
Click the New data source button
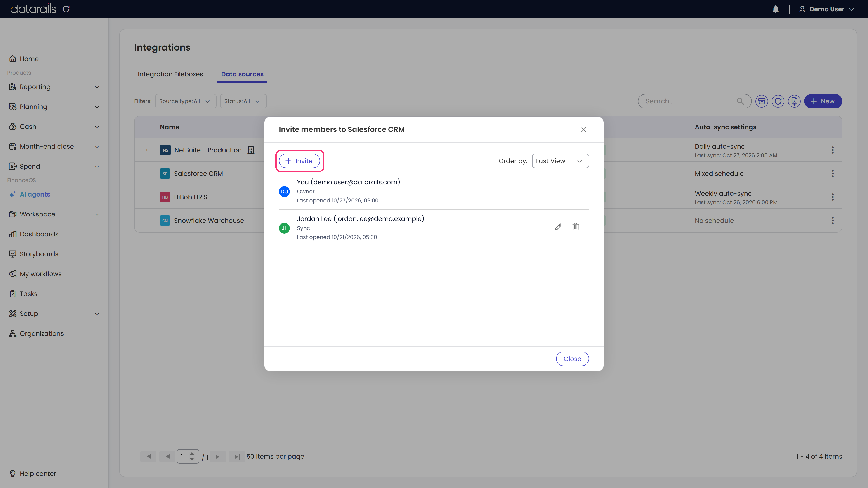pos(823,101)
